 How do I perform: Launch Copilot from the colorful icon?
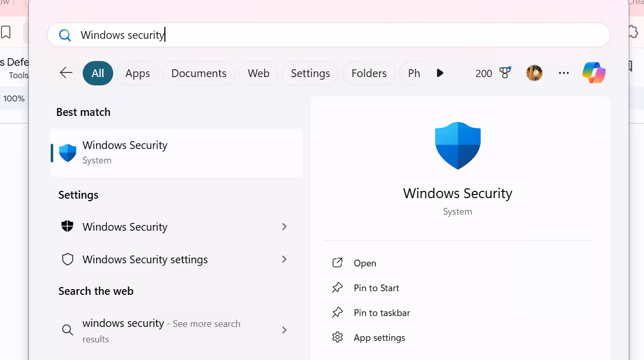click(x=594, y=73)
